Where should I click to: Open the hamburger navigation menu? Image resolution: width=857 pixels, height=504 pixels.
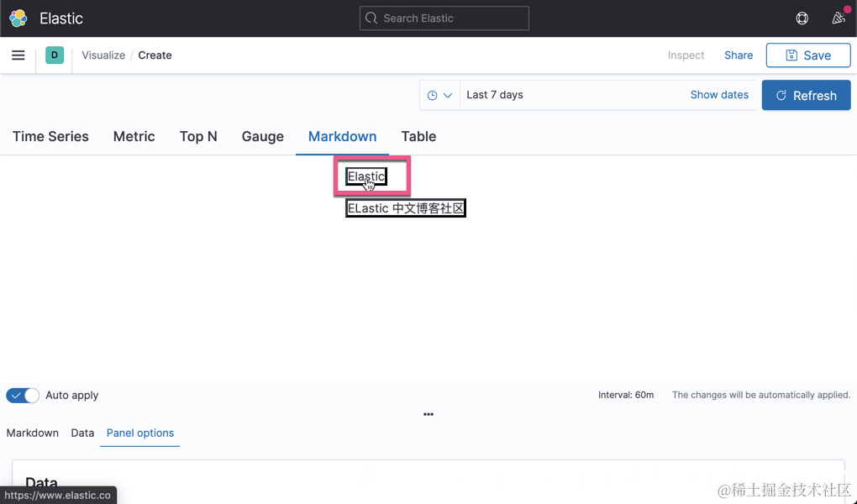tap(18, 55)
